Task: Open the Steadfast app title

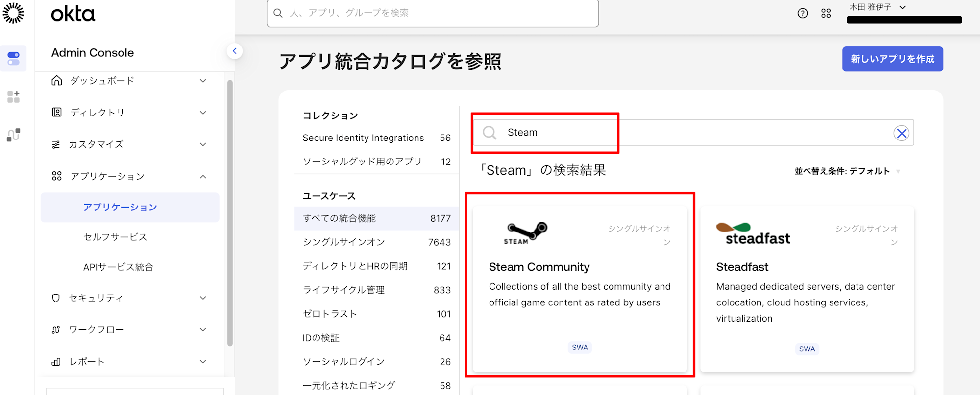Action: 742,267
